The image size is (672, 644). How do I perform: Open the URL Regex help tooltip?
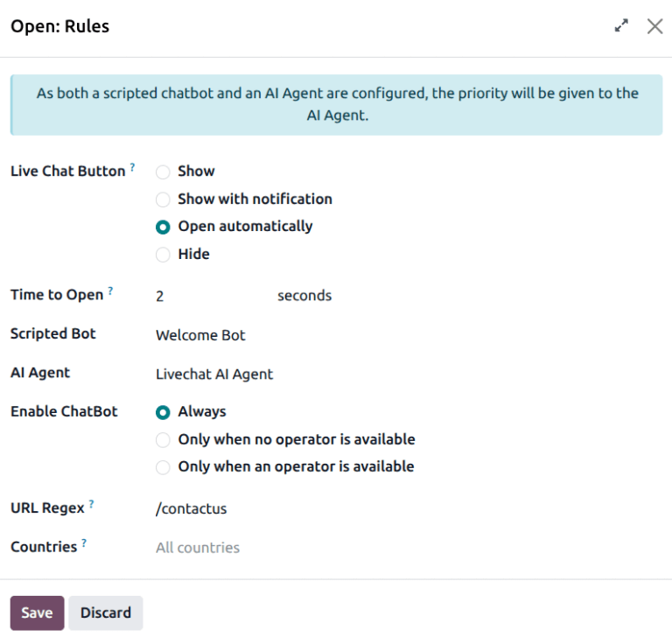(92, 504)
